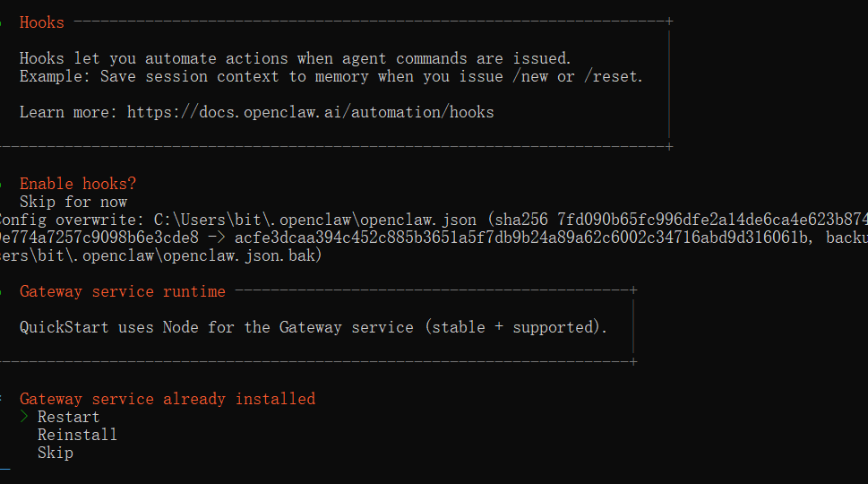Image resolution: width=868 pixels, height=484 pixels.
Task: Click the green bullet before "Enable hooks?"
Action: [3, 184]
